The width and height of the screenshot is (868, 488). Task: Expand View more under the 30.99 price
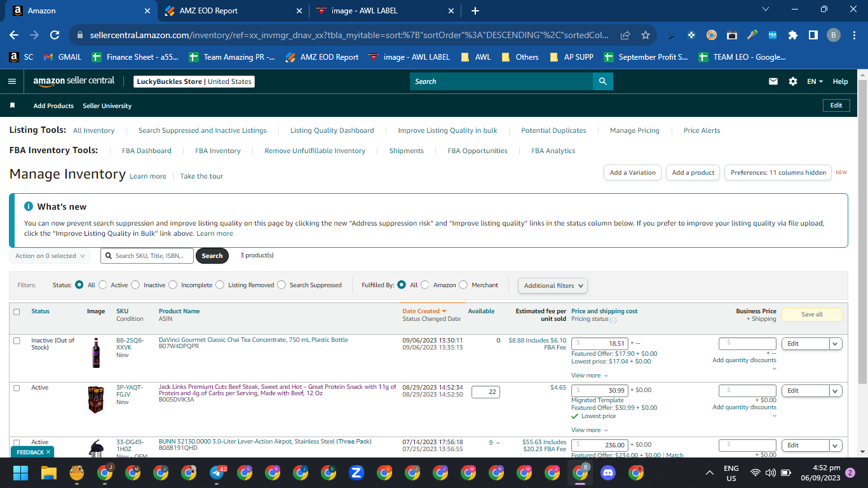point(590,430)
